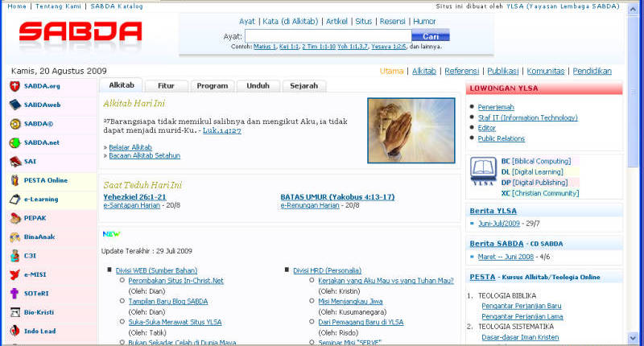Open the Editor job link
644x346 pixels.
(487, 128)
